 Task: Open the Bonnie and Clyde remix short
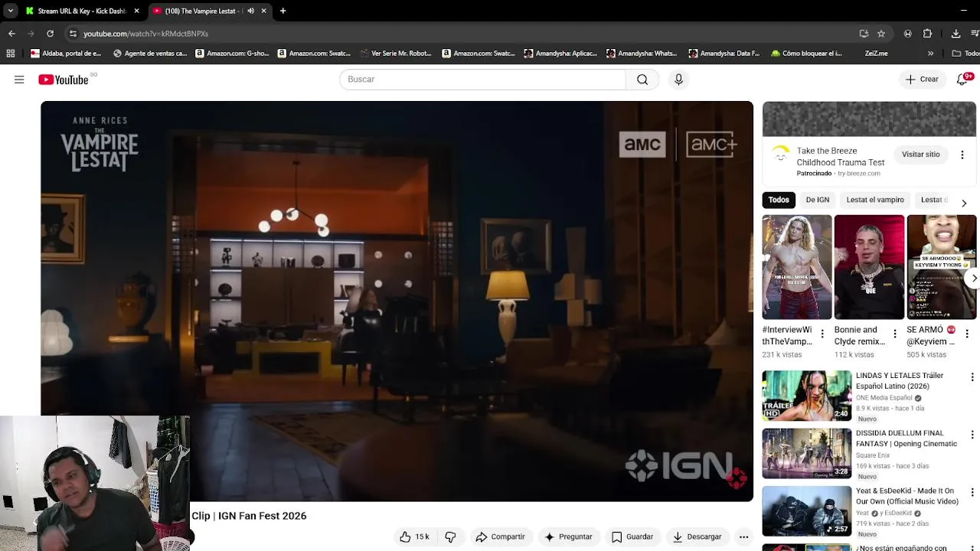point(869,267)
